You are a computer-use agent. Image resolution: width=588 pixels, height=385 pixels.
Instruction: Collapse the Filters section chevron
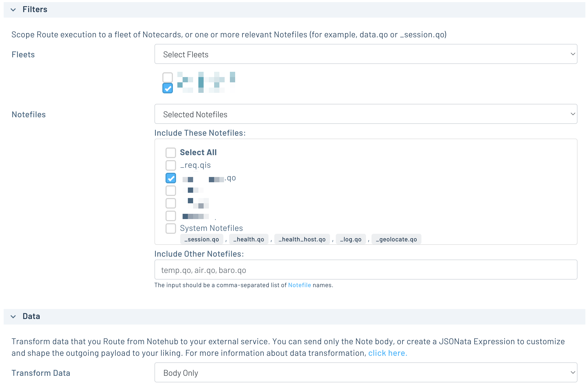click(13, 10)
